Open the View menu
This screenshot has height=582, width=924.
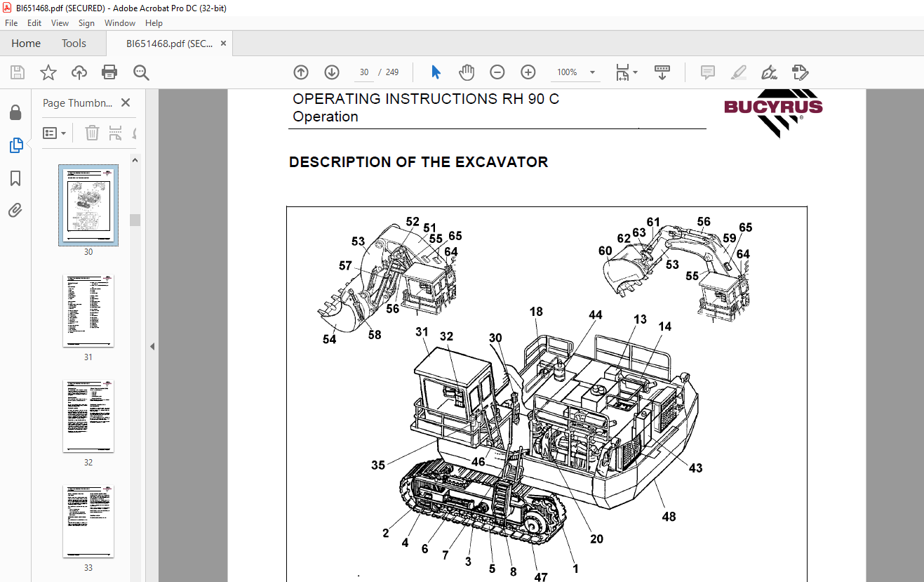tap(60, 23)
